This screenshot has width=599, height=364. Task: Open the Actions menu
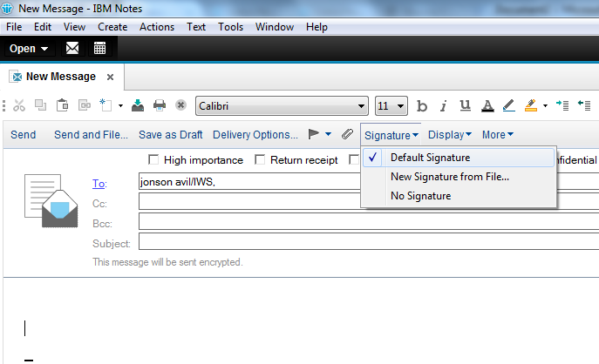coord(157,27)
